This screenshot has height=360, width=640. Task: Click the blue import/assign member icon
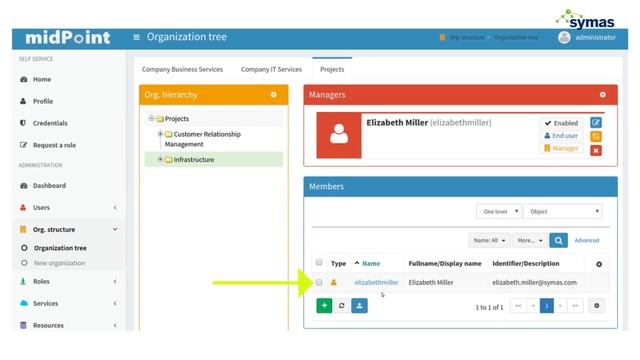click(x=359, y=306)
